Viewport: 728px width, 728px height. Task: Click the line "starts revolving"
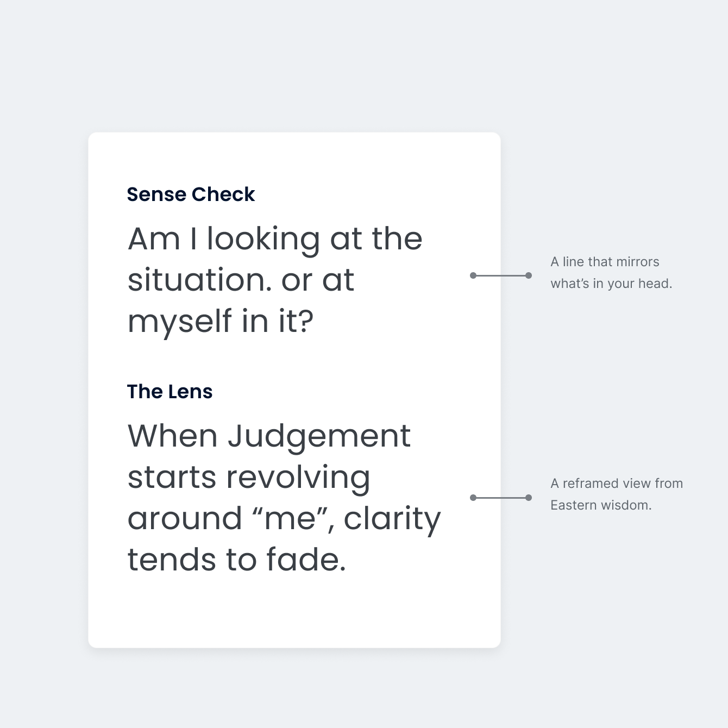pos(249,478)
